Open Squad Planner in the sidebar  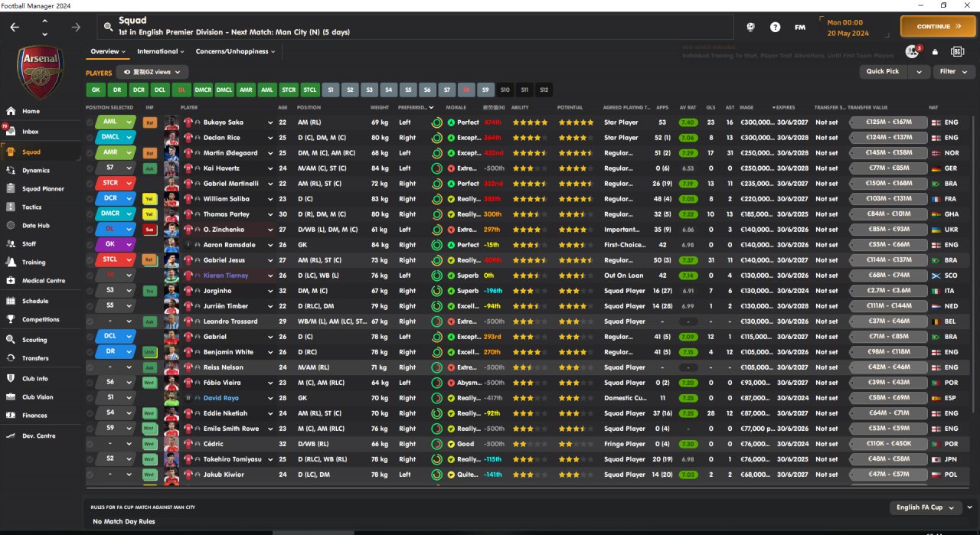[43, 188]
